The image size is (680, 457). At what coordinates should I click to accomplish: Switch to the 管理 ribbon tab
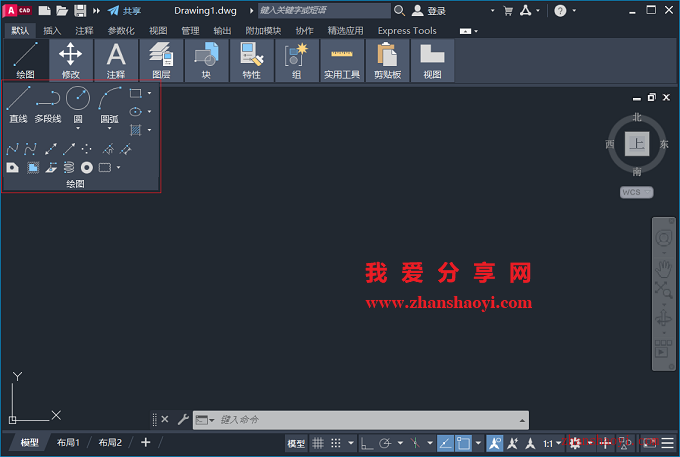(x=190, y=31)
